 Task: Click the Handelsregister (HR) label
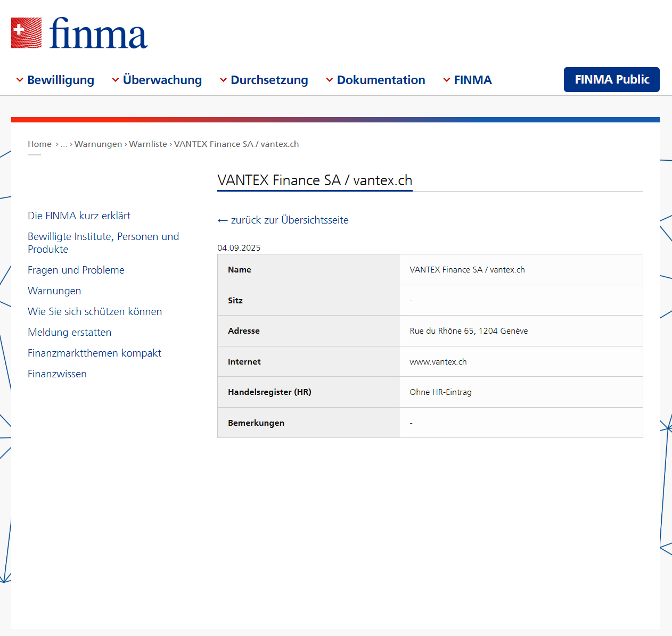pos(269,392)
